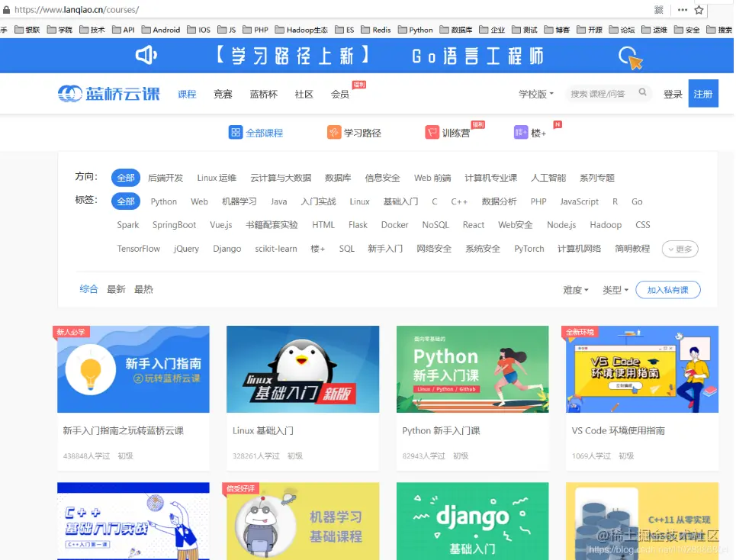The image size is (736, 560).
Task: Open the JS bookmarks folder
Action: tap(227, 30)
